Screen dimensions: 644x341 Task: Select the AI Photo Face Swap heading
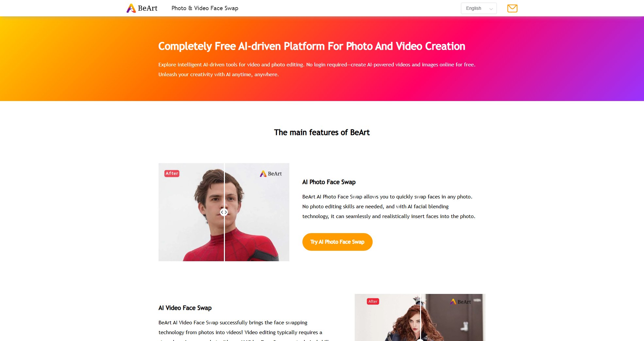tap(329, 182)
